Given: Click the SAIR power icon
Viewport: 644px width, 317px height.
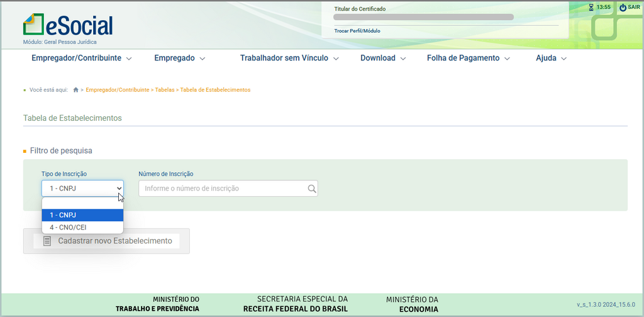Looking at the screenshot, I should pyautogui.click(x=623, y=8).
